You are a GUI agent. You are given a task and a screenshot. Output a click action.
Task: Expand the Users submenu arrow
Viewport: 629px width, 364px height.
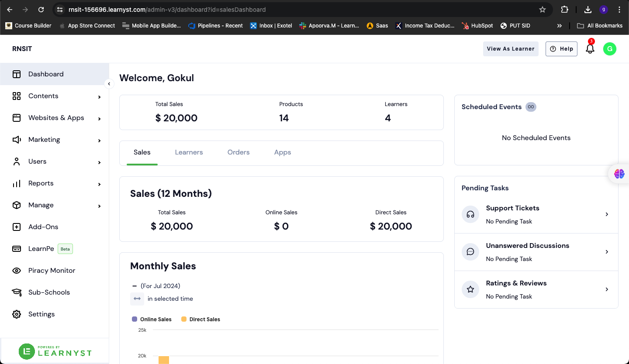coord(100,162)
